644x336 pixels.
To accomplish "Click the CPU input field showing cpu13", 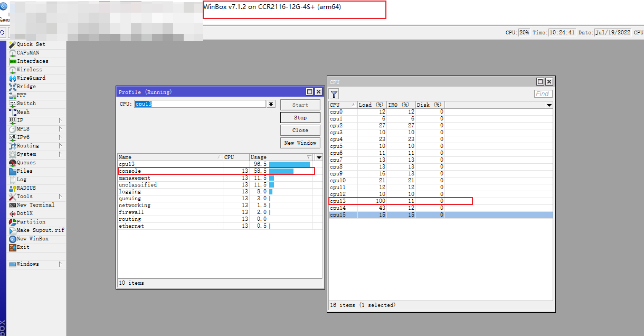I will coord(200,104).
